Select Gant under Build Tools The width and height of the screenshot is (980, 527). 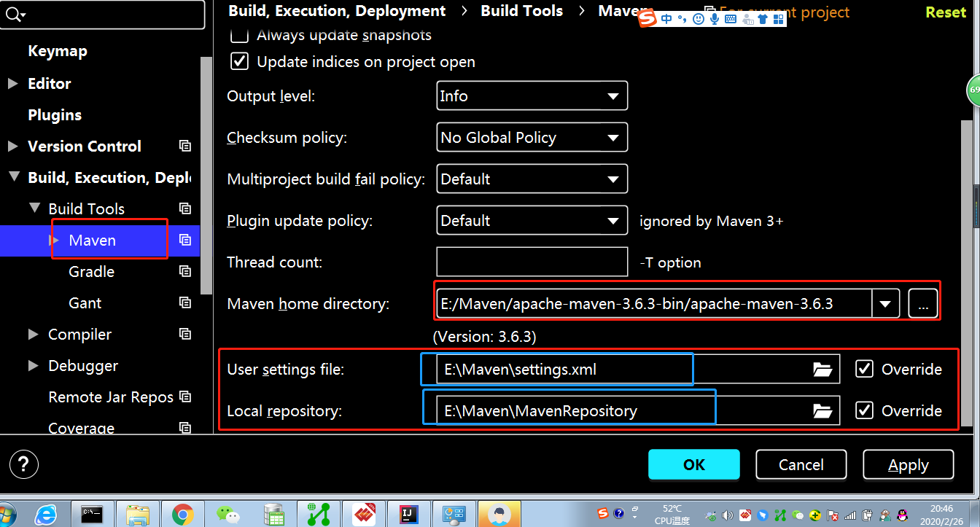click(85, 303)
